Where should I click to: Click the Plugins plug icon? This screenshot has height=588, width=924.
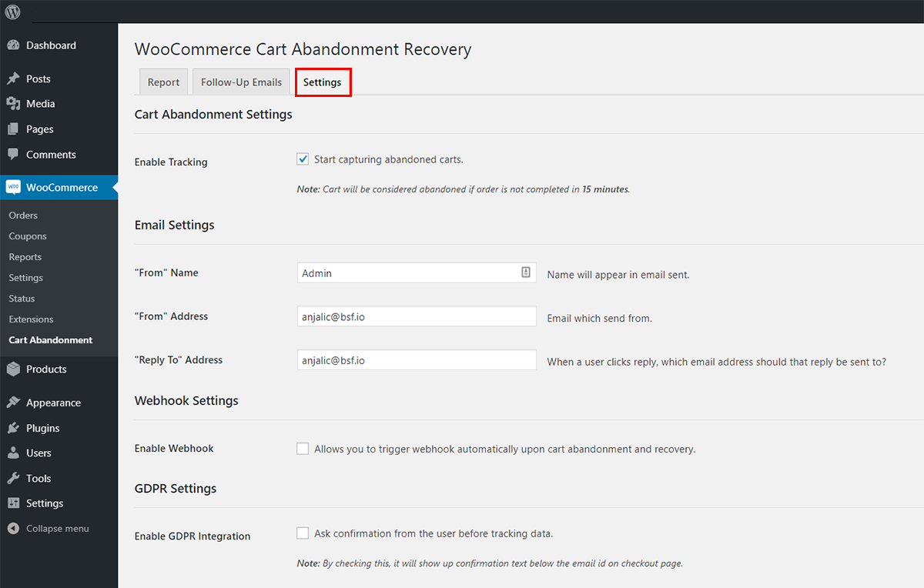13,428
